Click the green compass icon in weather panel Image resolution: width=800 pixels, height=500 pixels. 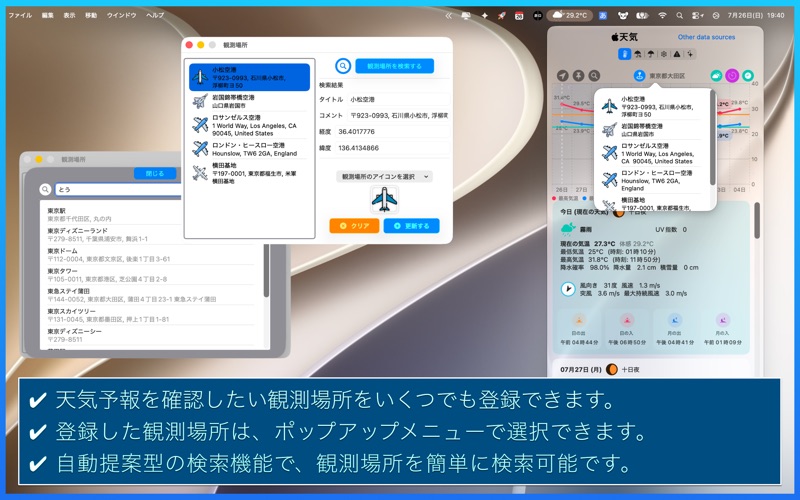tap(748, 76)
